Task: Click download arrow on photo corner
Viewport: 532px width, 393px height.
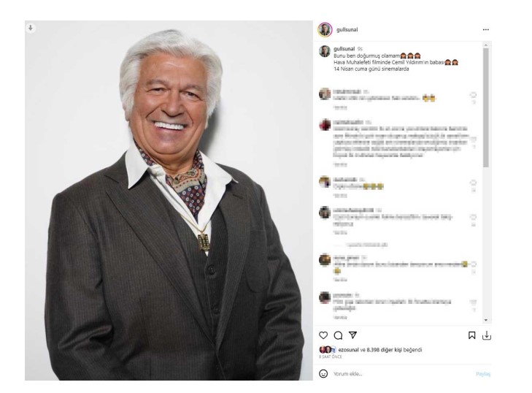Action: click(31, 28)
